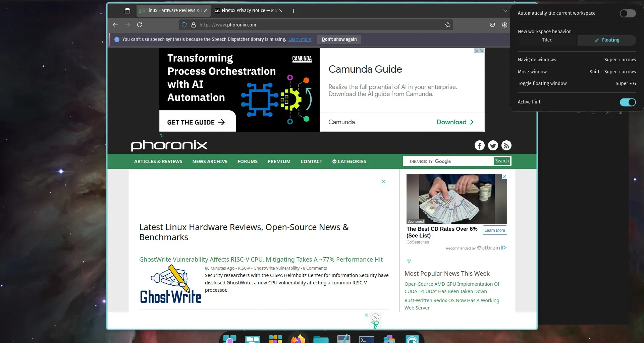The width and height of the screenshot is (644, 343).
Task: Enable automatically tile current workspace
Action: pos(627,13)
